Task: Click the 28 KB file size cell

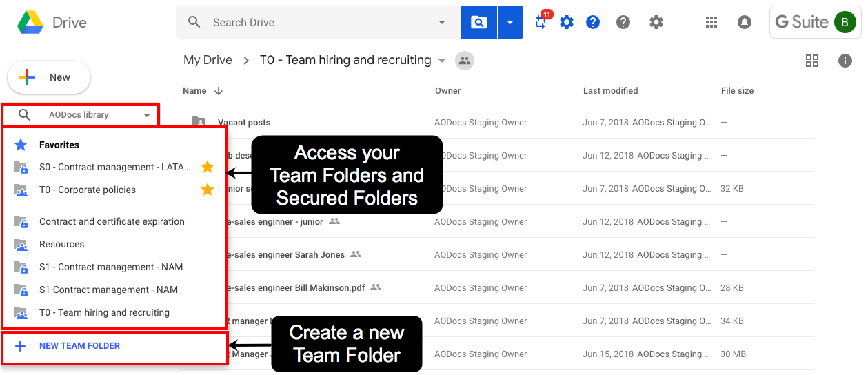Action: coord(732,288)
